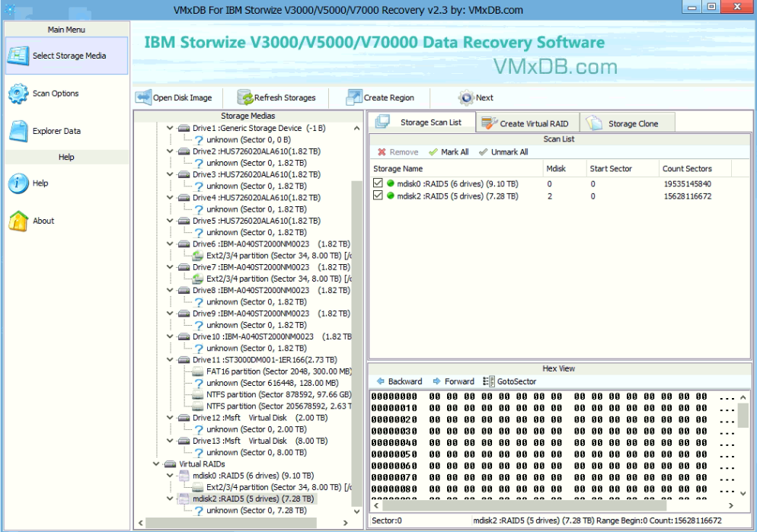Collapse the Virtual RAIDs tree node
Viewport: 757px width, 532px height.
(x=156, y=464)
